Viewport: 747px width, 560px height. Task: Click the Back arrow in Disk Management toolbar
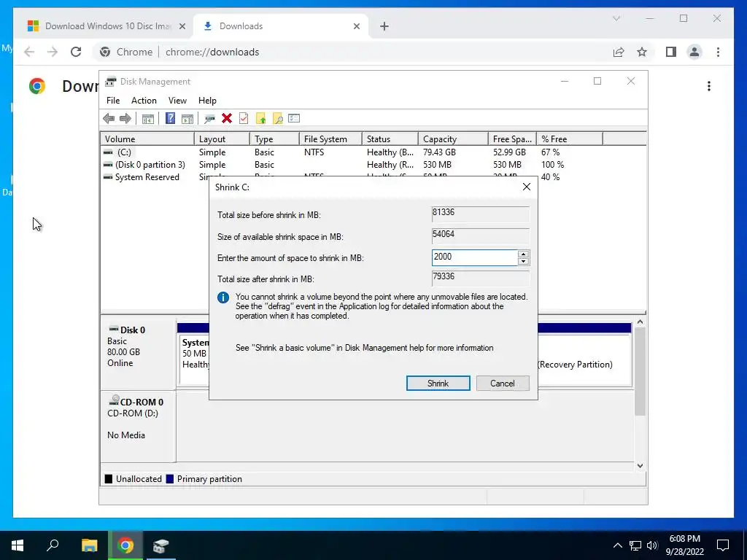(x=109, y=119)
